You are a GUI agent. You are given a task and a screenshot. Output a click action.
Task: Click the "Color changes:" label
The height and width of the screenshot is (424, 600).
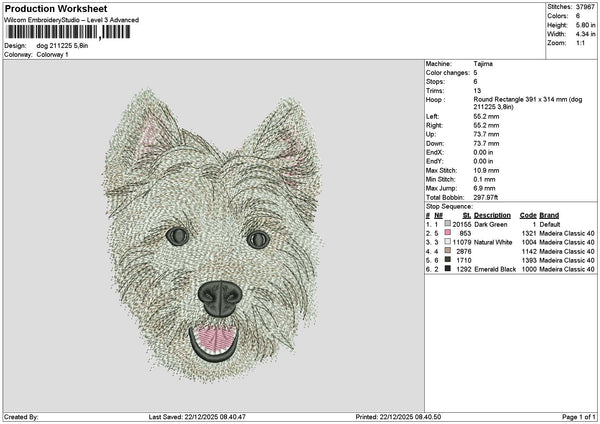pyautogui.click(x=448, y=73)
